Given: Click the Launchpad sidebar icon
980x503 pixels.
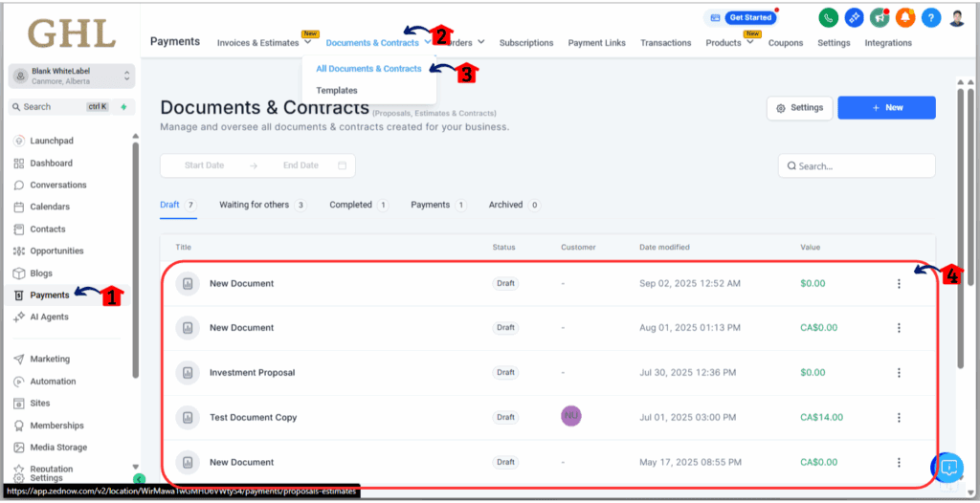Looking at the screenshot, I should tap(19, 142).
